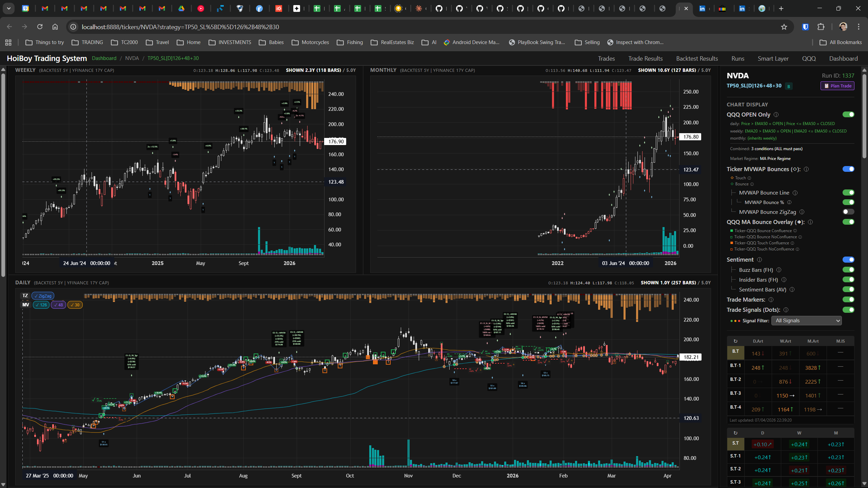
Task: Open the Chrome three-dot menu
Action: click(x=859, y=27)
